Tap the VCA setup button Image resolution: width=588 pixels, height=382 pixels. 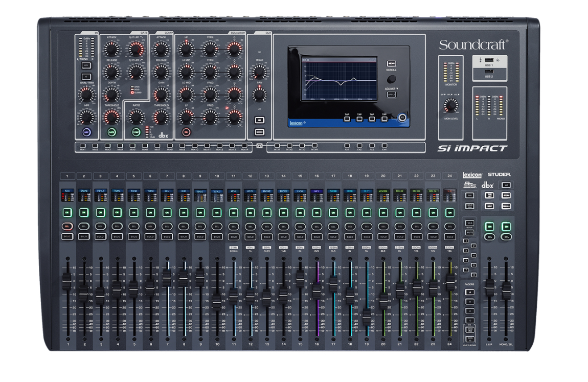[469, 223]
